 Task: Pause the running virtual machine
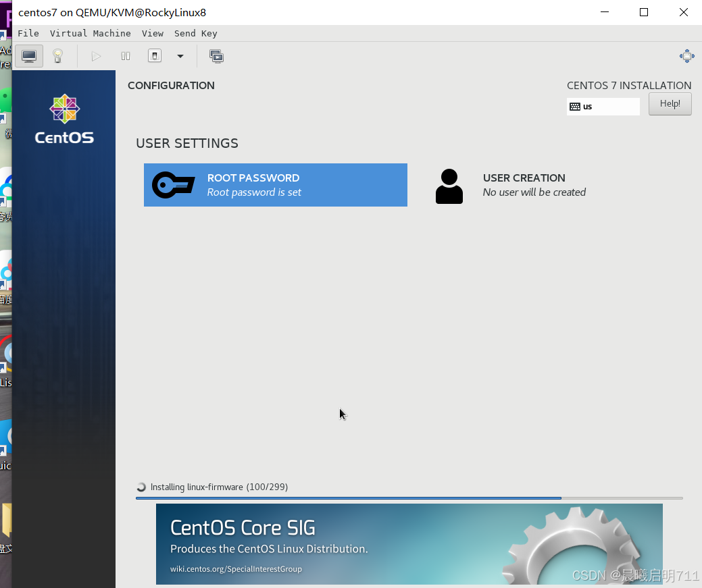(x=125, y=56)
